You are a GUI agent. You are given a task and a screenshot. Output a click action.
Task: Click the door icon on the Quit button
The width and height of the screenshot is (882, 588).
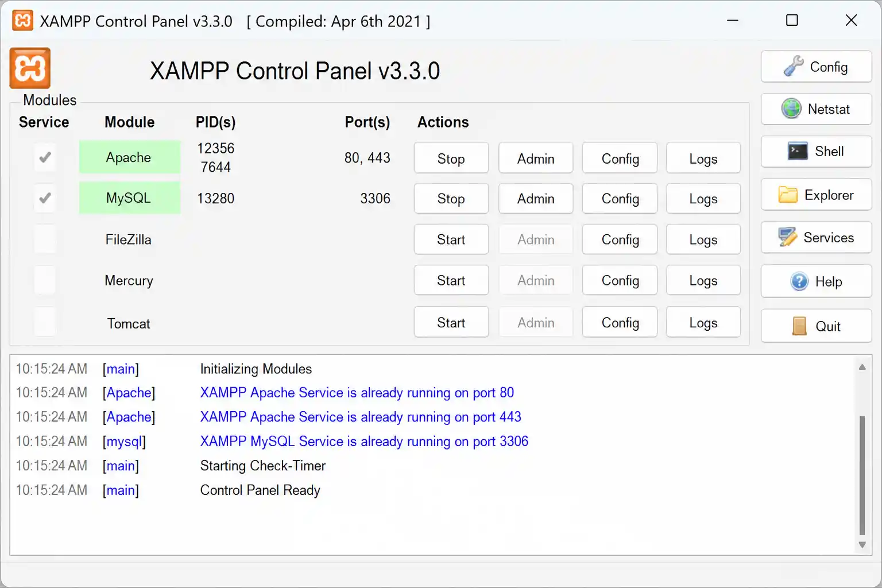[799, 326]
